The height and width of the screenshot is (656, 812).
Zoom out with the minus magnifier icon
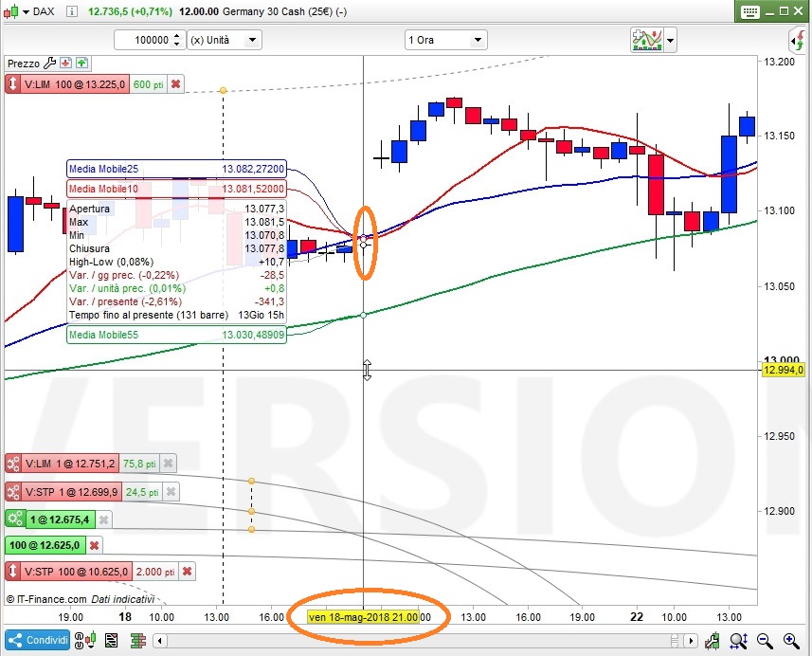coord(765,641)
